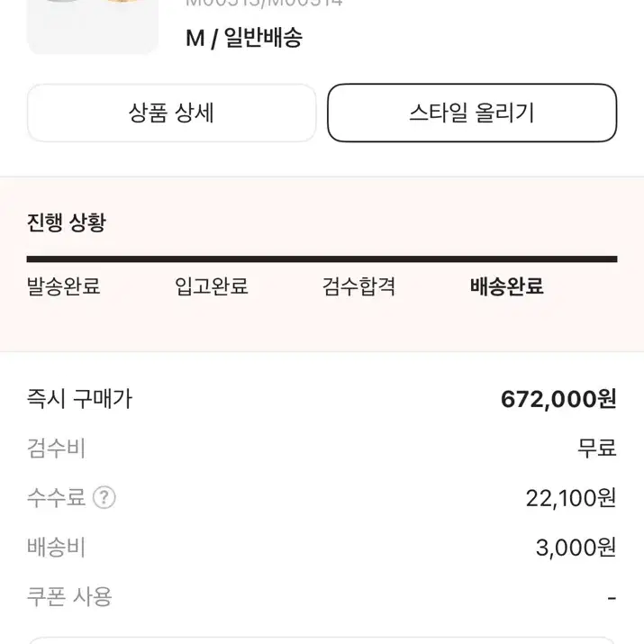Tap the product model code text
Image resolution: width=644 pixels, height=644 pixels.
[264, 4]
